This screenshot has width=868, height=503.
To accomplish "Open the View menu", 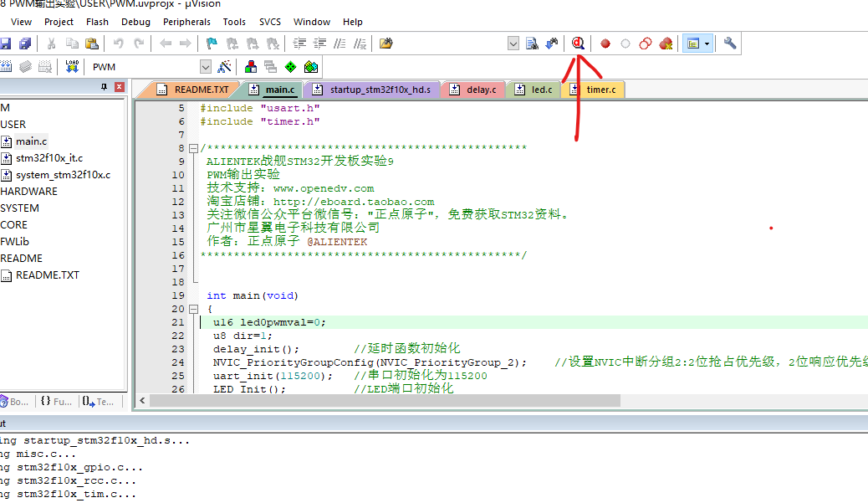I will click(21, 22).
